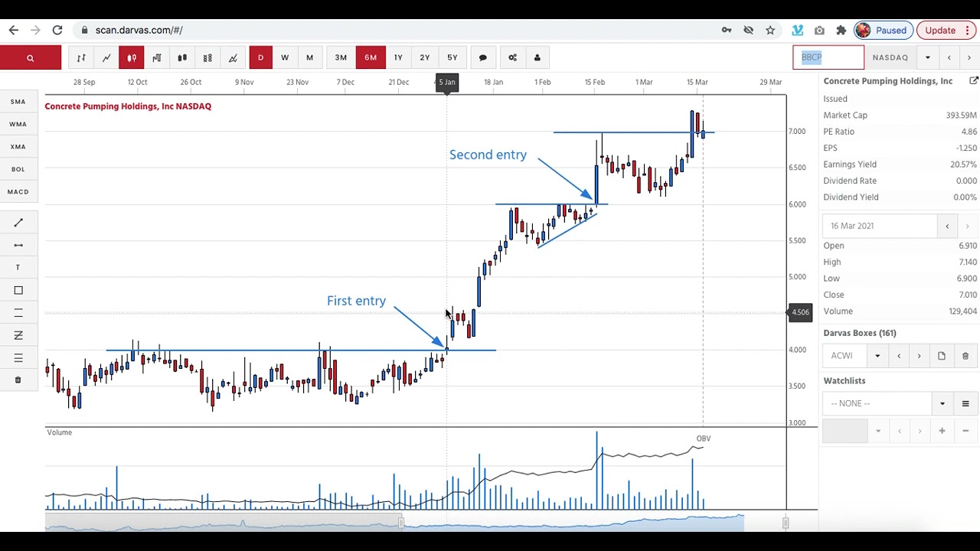Set chart range to 2Y
The width and height of the screenshot is (980, 551).
[x=425, y=57]
